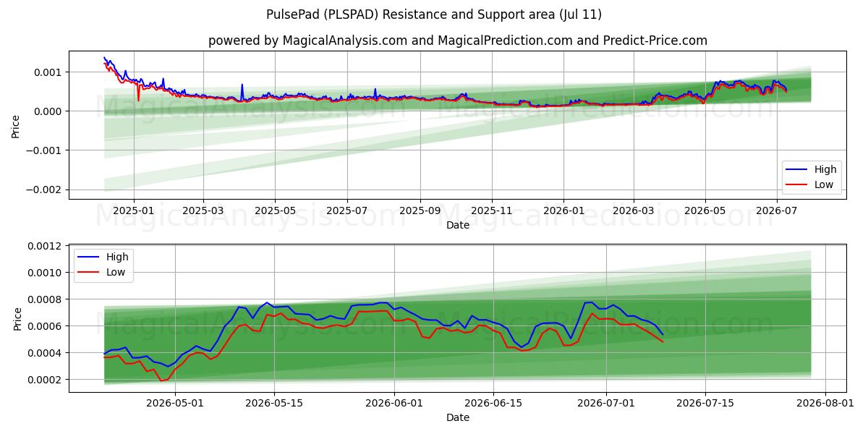Click the '2026-07-15' date tick label
The height and width of the screenshot is (434, 868).
tap(706, 404)
